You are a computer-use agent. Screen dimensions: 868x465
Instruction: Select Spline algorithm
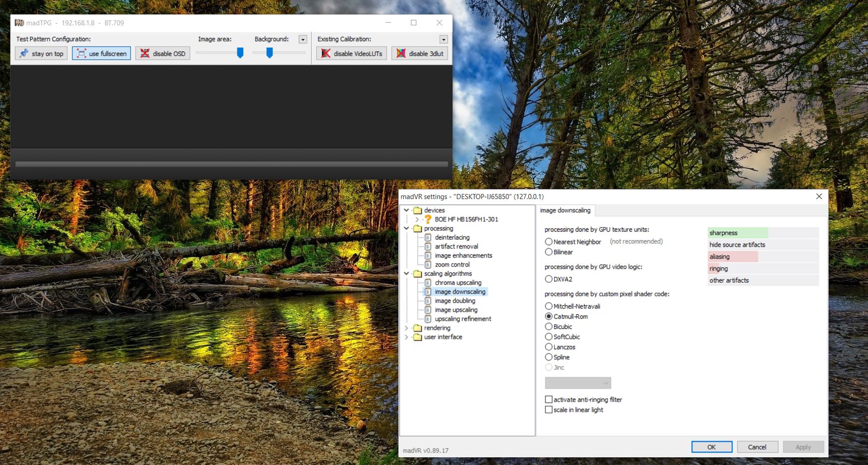[549, 357]
